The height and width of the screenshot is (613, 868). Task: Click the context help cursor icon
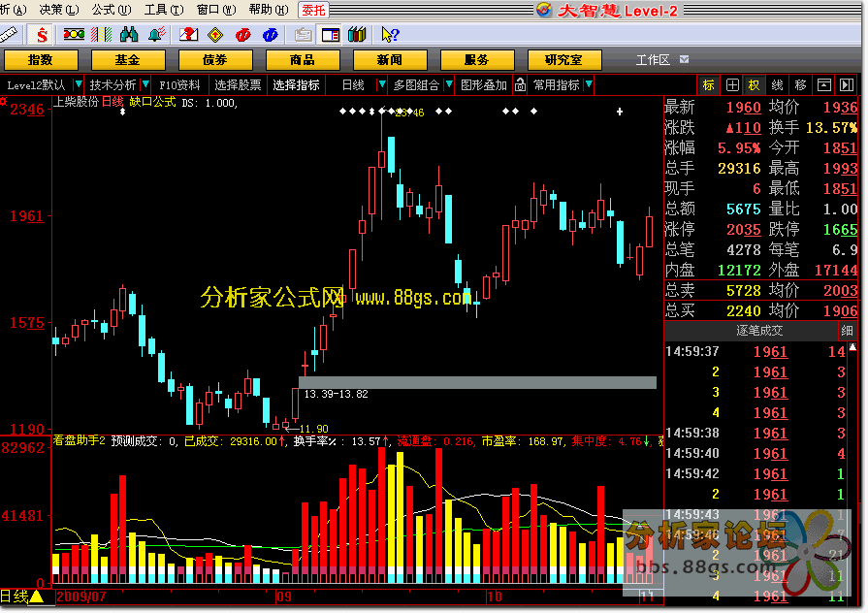(390, 35)
